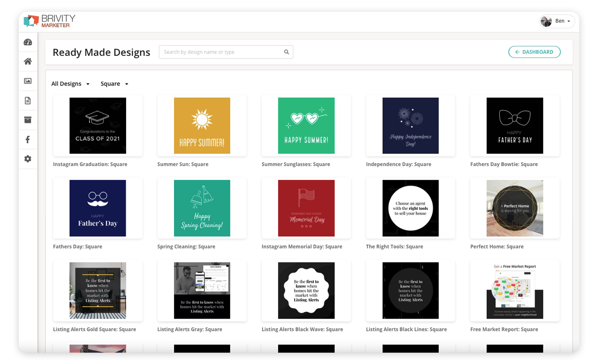Click 'Listing Alerts Black Wave: Square' label
Viewport: 598px width, 364px height.
point(302,330)
